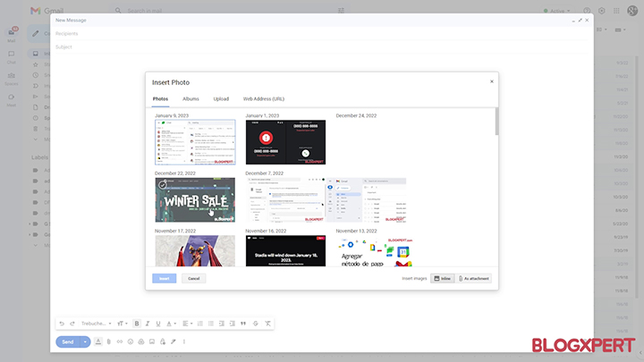
Task: Choose As attachment image insertion
Action: (x=474, y=278)
